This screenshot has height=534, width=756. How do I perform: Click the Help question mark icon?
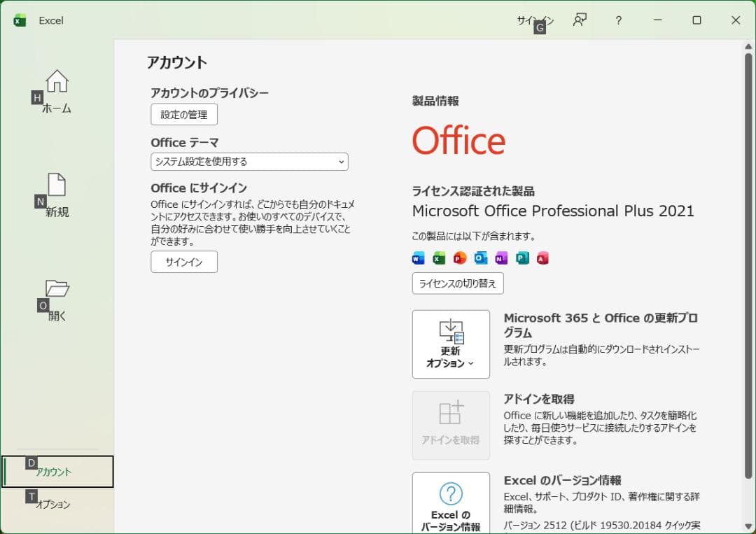click(618, 20)
